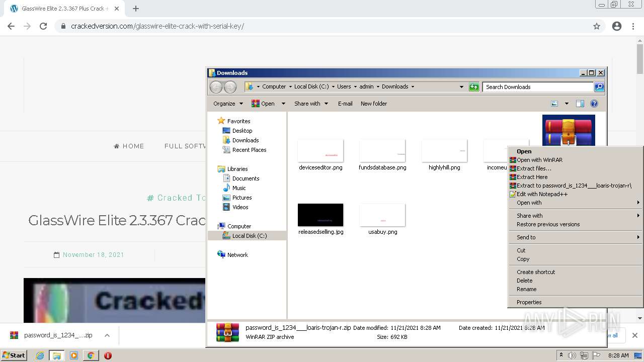Image resolution: width=644 pixels, height=362 pixels.
Task: Select Extract files... option
Action: pos(576,168)
